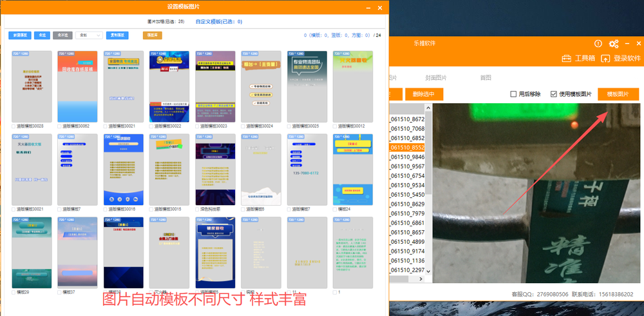644x316 pixels.
Task: Select file row ending _061510_5450
Action: coord(406,195)
